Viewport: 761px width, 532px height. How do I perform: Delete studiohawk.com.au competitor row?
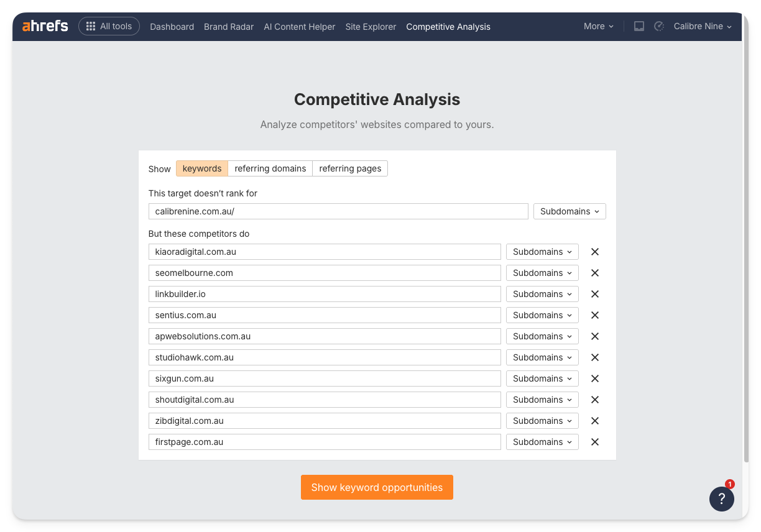tap(594, 357)
